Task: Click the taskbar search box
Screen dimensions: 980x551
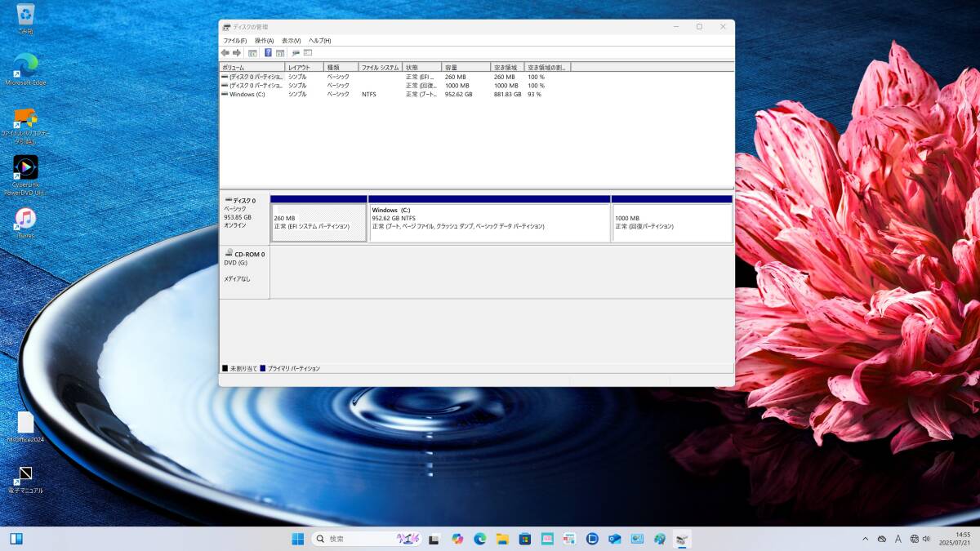Action: click(x=366, y=539)
